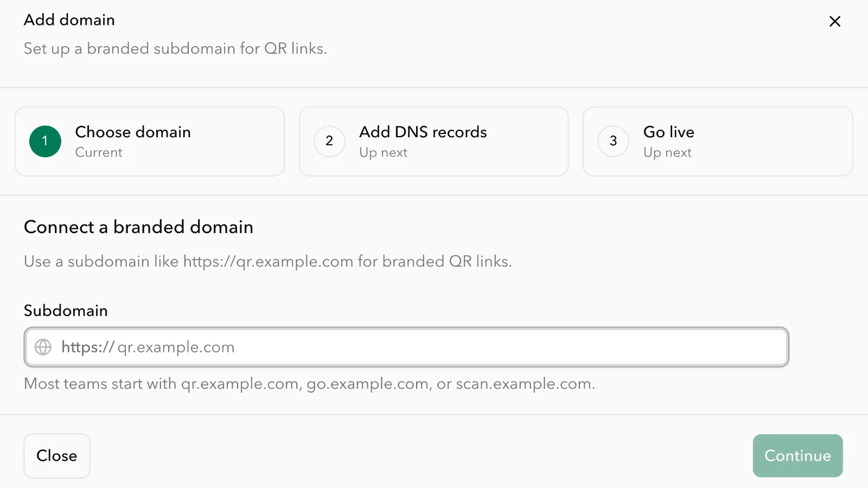This screenshot has width=868, height=488.
Task: Click Up next under Add DNS records
Action: (x=383, y=152)
